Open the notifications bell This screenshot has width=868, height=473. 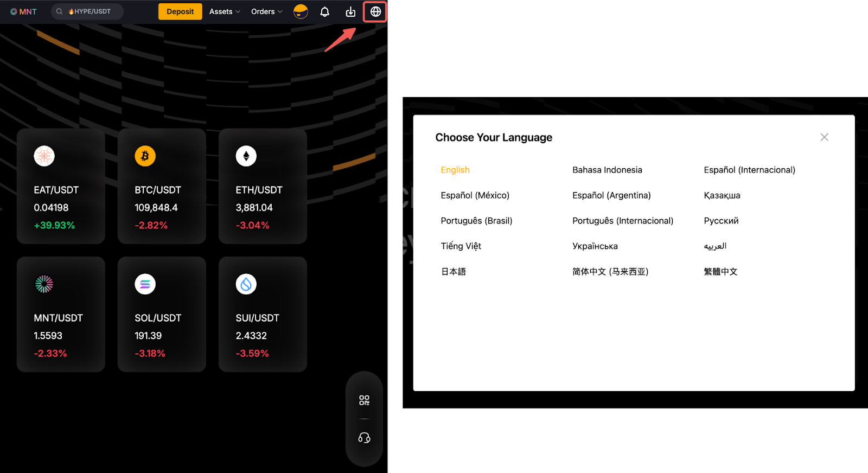pyautogui.click(x=324, y=11)
